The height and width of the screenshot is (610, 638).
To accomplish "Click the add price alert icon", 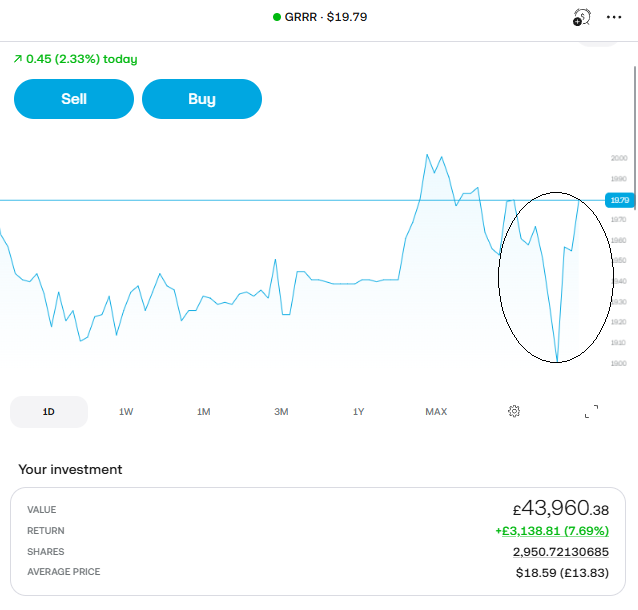I will [x=581, y=17].
